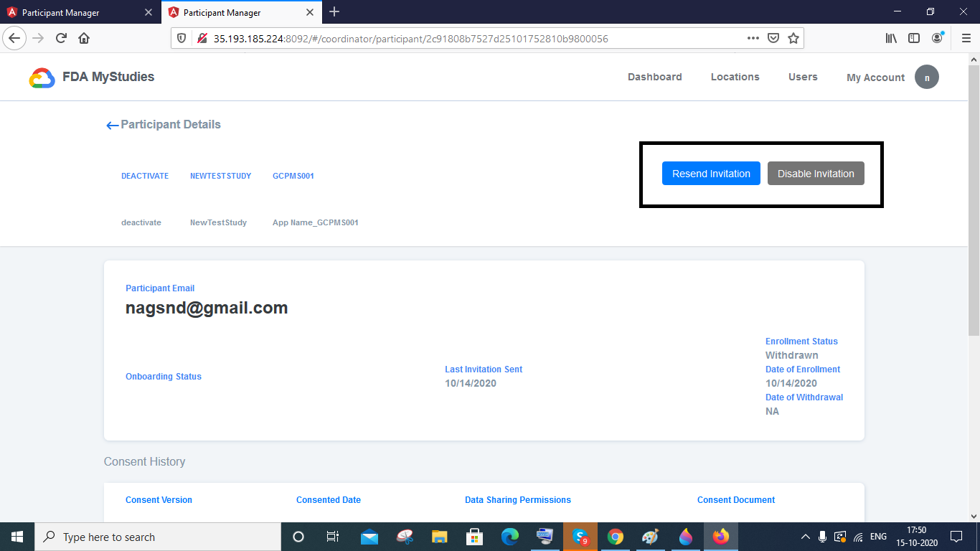980x551 pixels.
Task: Reload the page with the refresh icon
Action: point(61,38)
